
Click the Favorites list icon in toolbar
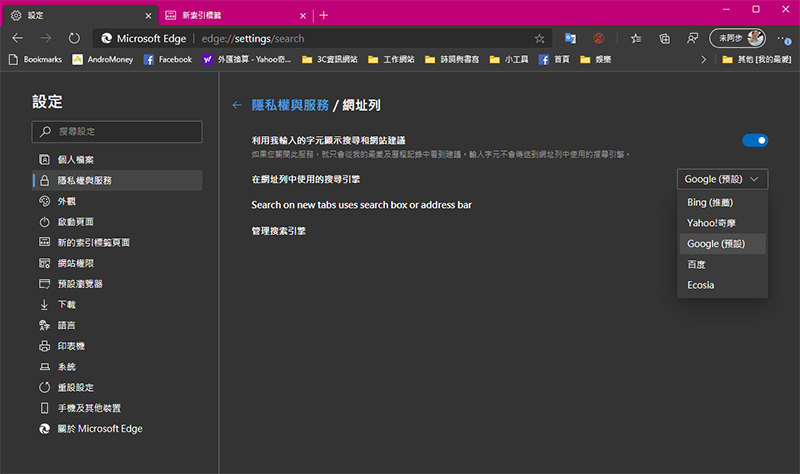(x=636, y=38)
